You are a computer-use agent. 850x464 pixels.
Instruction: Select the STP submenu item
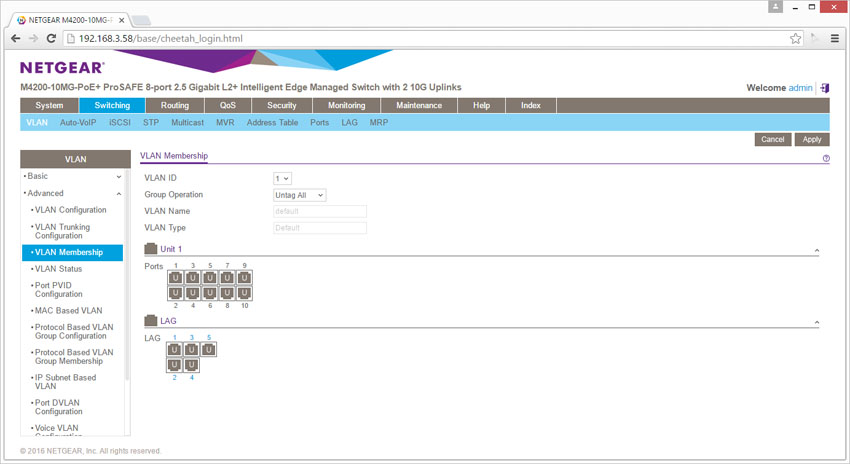pyautogui.click(x=151, y=123)
